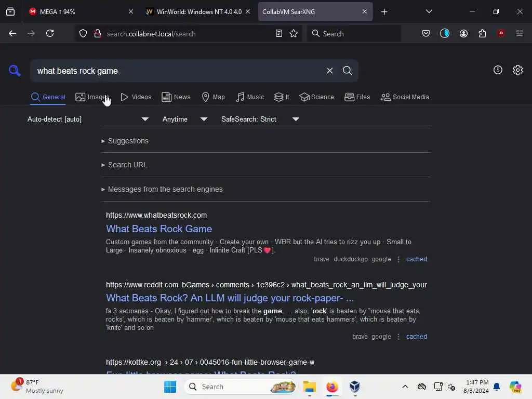This screenshot has height=399, width=532.
Task: Clear the search query with the X icon
Action: coord(329,71)
